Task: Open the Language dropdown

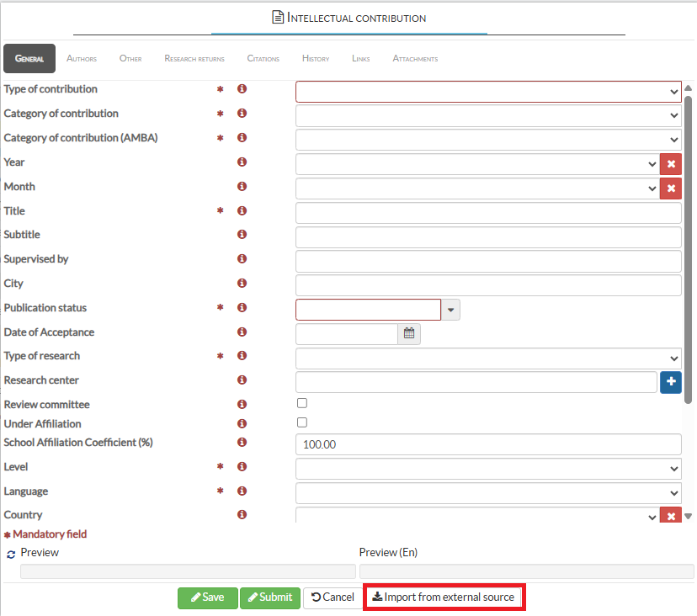Action: click(x=488, y=493)
